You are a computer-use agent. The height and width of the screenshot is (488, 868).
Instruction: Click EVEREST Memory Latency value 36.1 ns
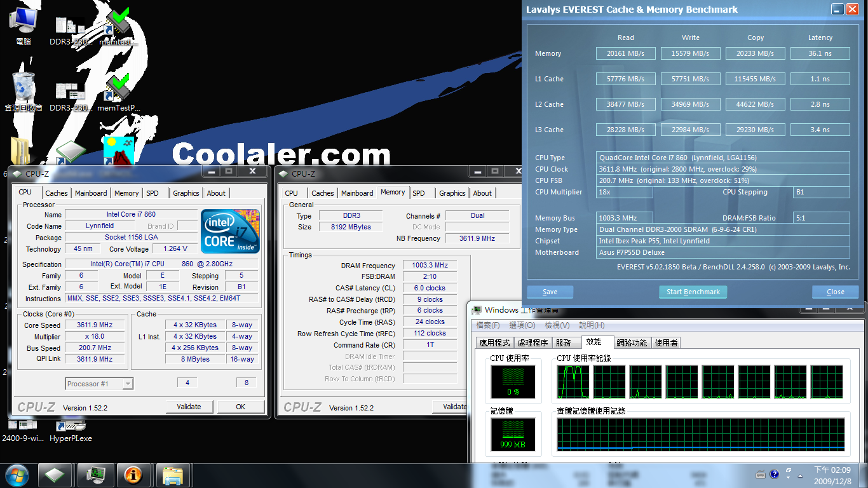(820, 53)
